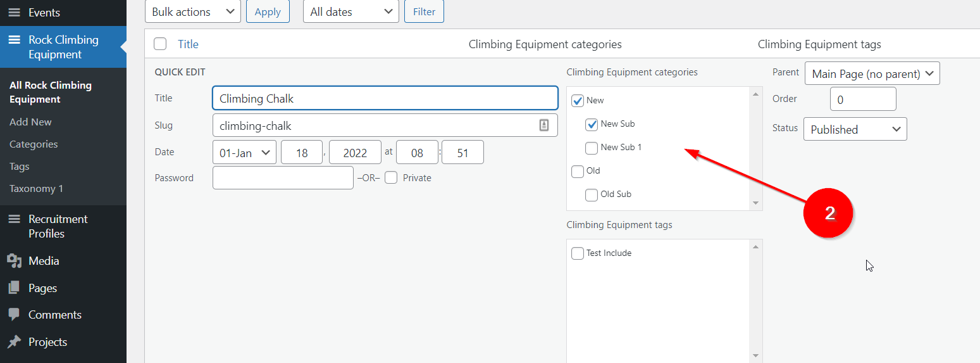Image resolution: width=980 pixels, height=363 pixels.
Task: Click into the Password input field
Action: pyautogui.click(x=283, y=178)
